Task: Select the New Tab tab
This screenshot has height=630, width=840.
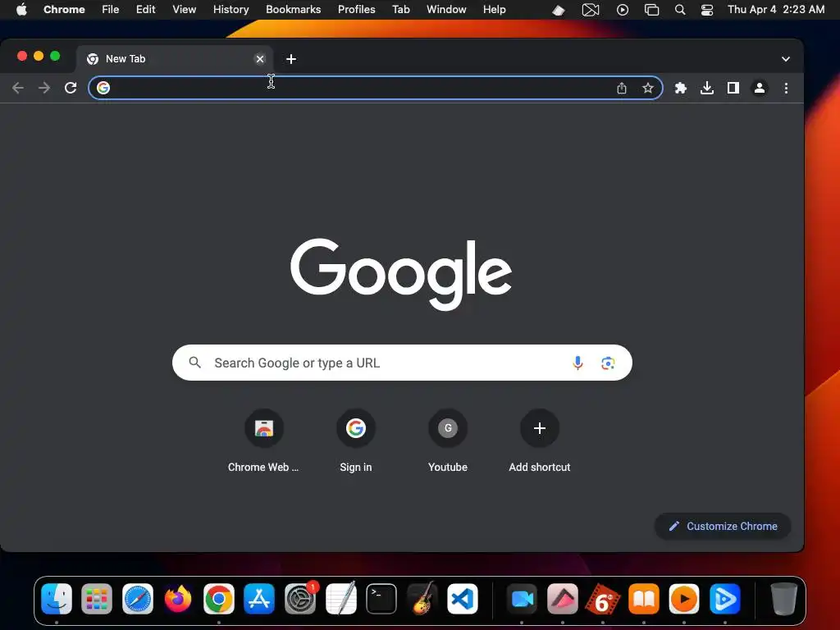Action: tap(175, 59)
